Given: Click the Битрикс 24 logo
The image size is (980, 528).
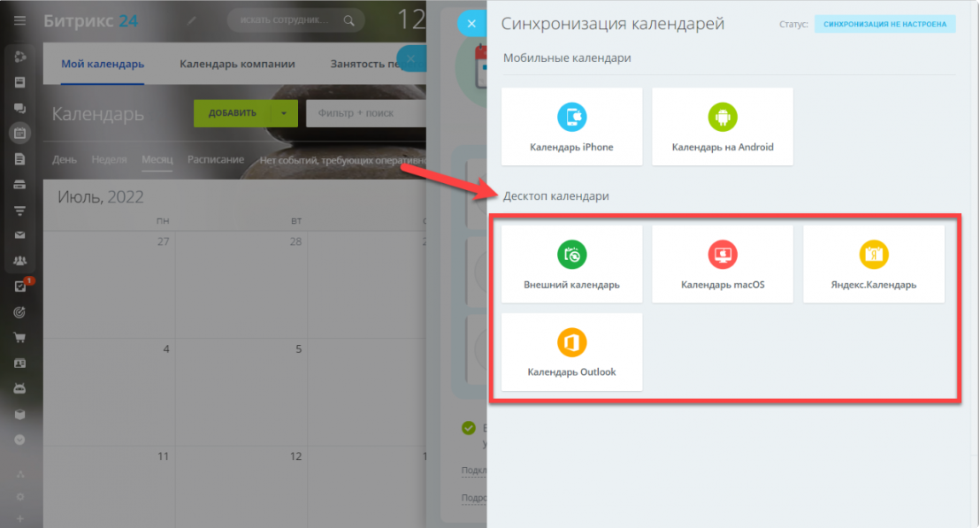Looking at the screenshot, I should point(90,20).
